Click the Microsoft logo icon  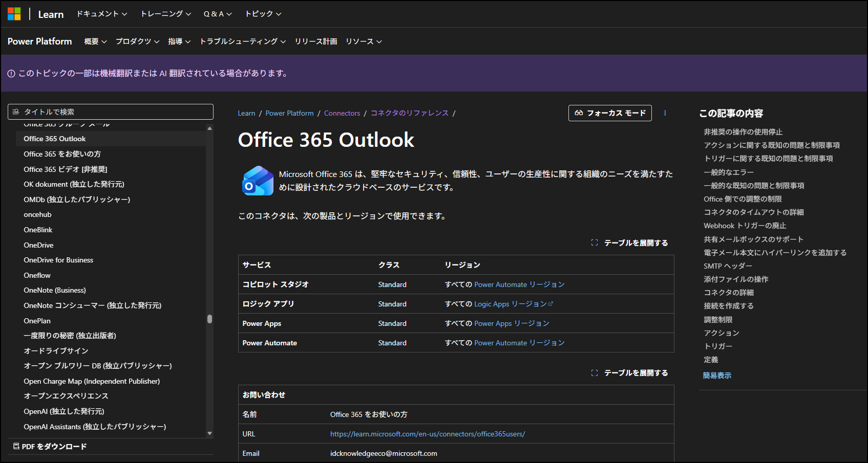14,14
